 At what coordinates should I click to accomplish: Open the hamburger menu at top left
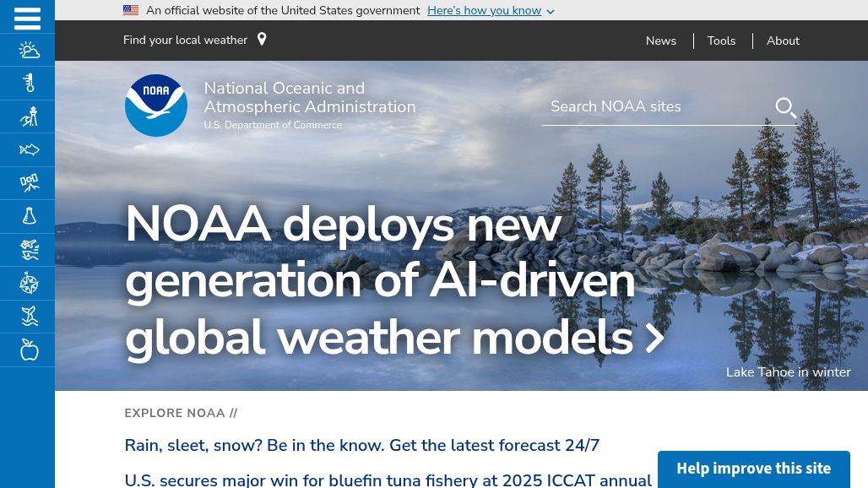point(27,17)
